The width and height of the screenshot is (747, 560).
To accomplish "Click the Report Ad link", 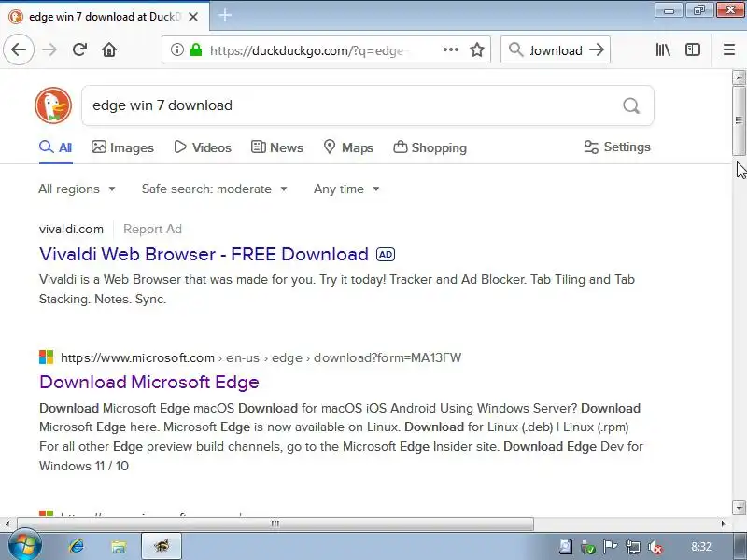I will (152, 229).
